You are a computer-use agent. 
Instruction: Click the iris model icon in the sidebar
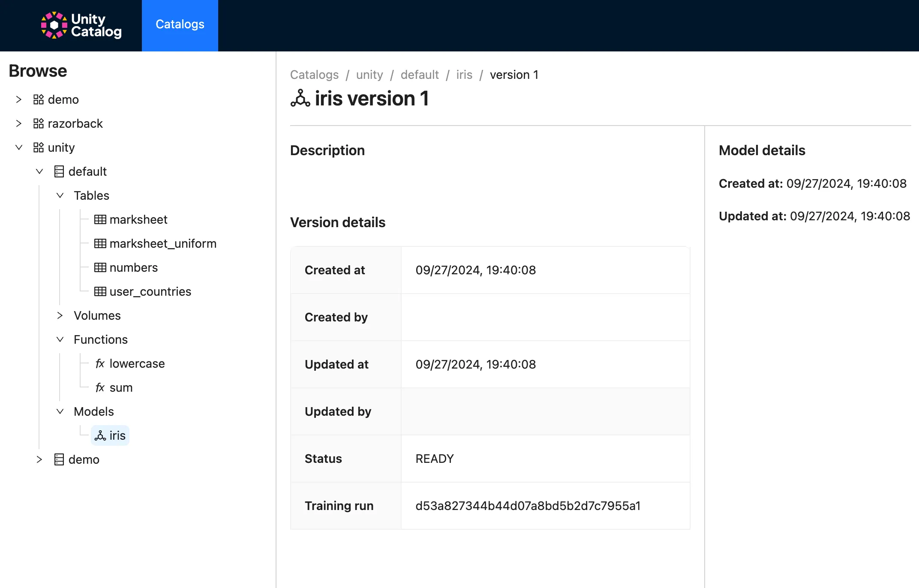pyautogui.click(x=100, y=435)
